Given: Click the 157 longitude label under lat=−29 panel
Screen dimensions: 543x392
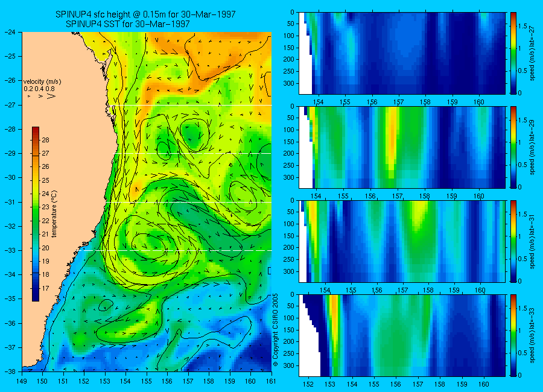Looking at the screenshot, I should pyautogui.click(x=397, y=196).
